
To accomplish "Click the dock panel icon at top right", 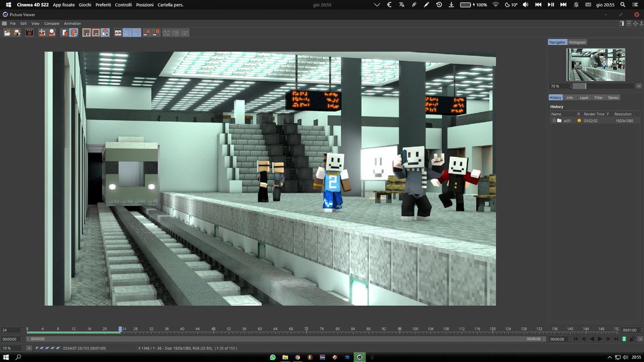I will click(621, 24).
